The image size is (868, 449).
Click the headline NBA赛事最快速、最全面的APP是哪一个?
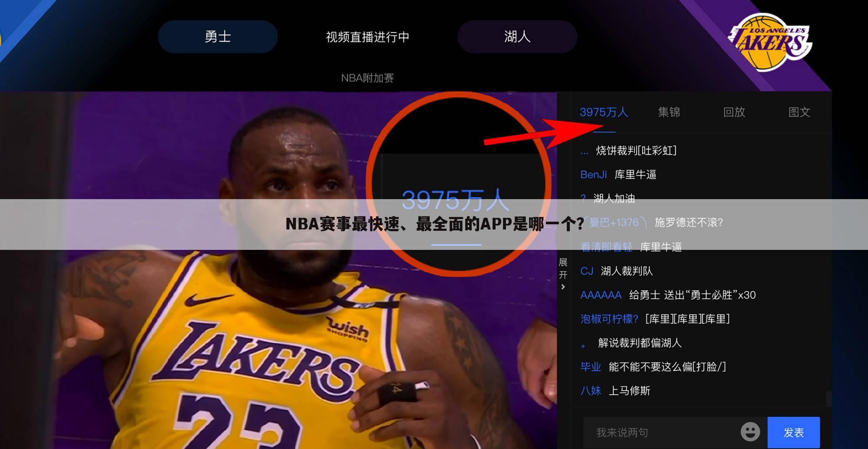click(x=435, y=224)
